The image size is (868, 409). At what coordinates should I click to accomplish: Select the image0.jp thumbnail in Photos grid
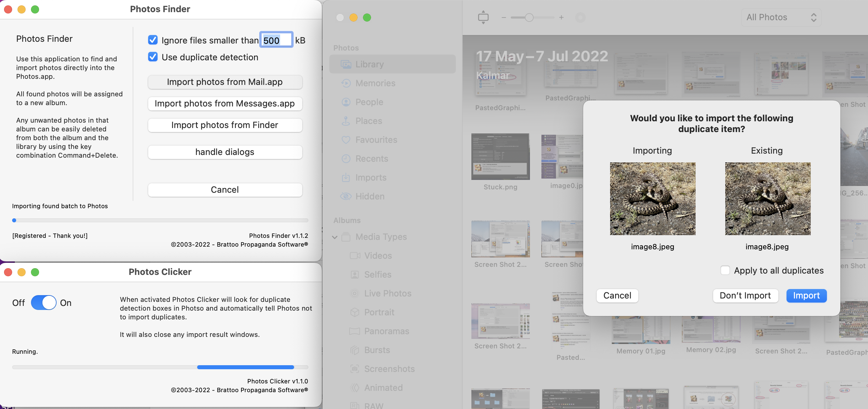point(562,156)
